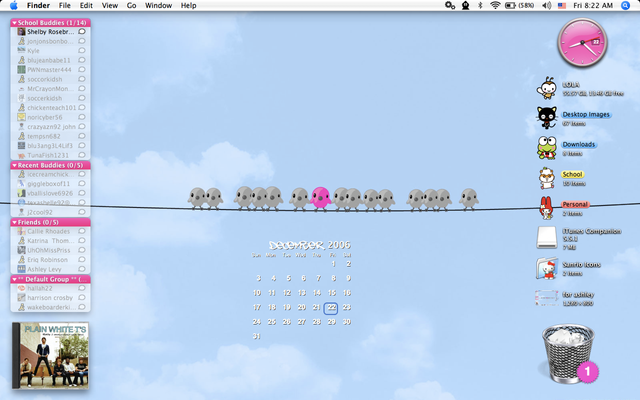Click the Trash can icon
The width and height of the screenshot is (640, 400).
tap(567, 353)
